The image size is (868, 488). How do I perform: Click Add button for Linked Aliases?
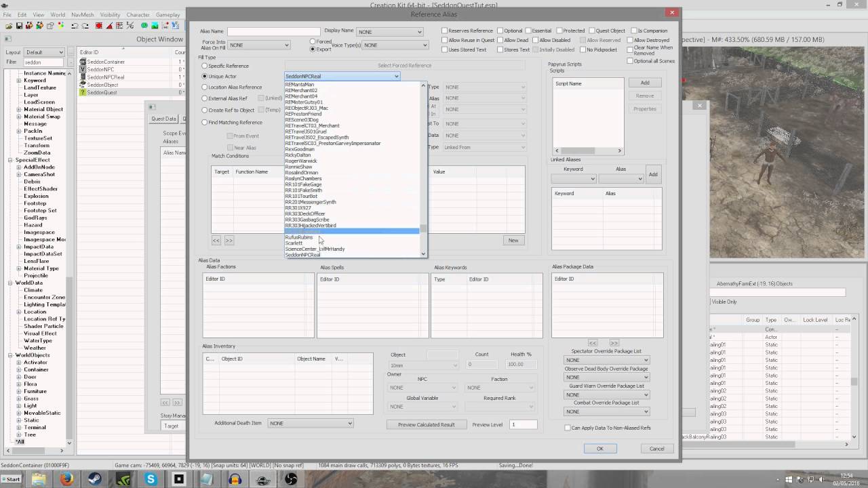point(653,174)
